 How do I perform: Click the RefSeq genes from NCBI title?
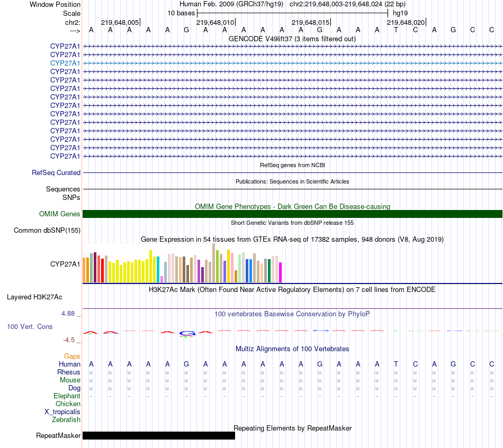(293, 165)
